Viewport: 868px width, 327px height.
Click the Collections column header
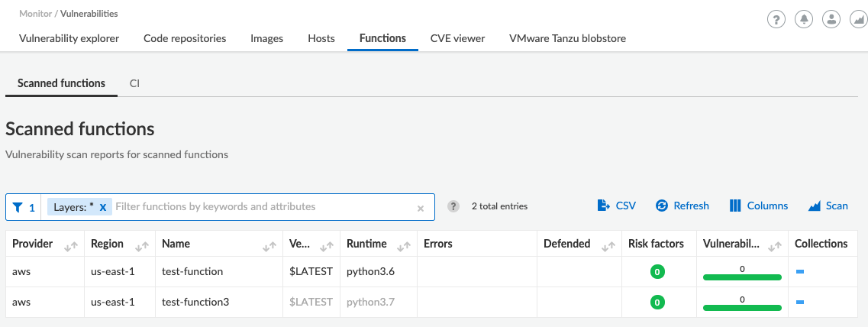(x=821, y=243)
